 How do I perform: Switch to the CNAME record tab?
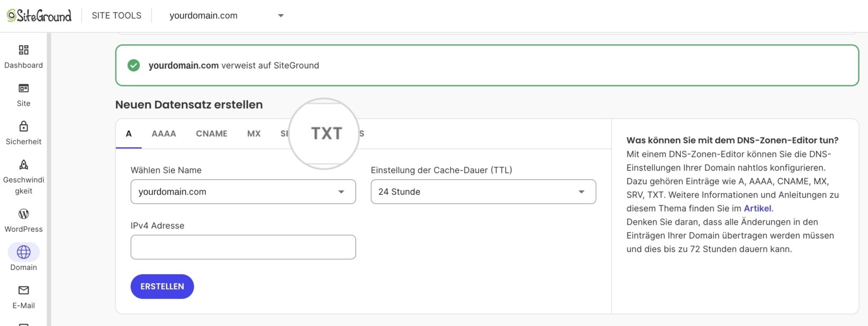211,133
